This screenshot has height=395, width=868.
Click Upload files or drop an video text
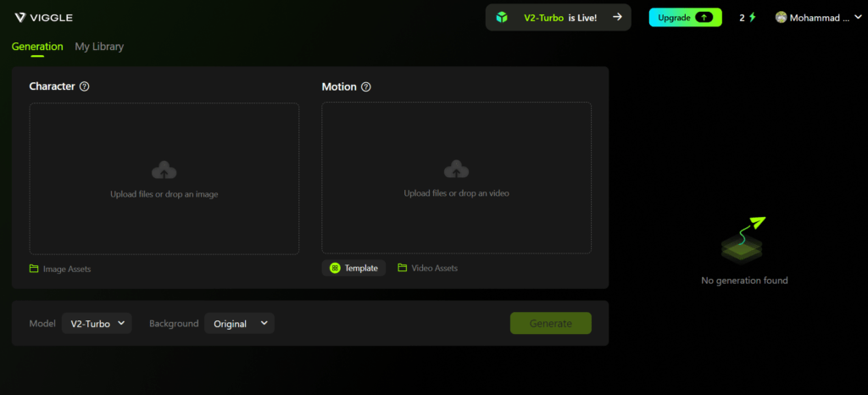[456, 193]
